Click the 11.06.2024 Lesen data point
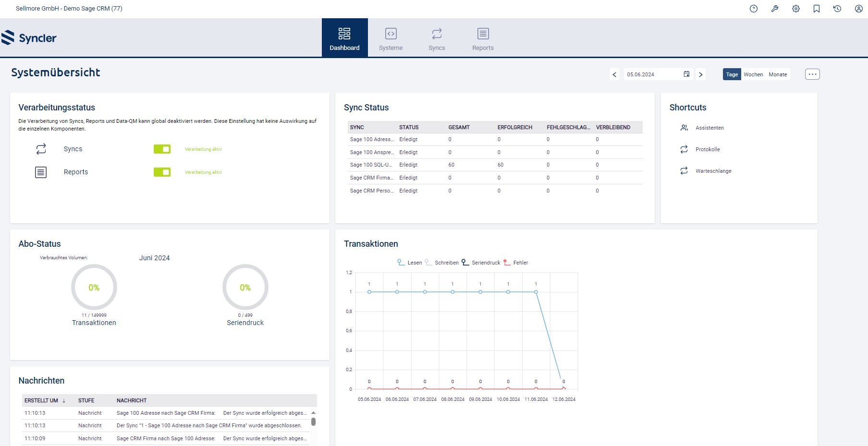Viewport: 868px width, 446px height. 536,292
